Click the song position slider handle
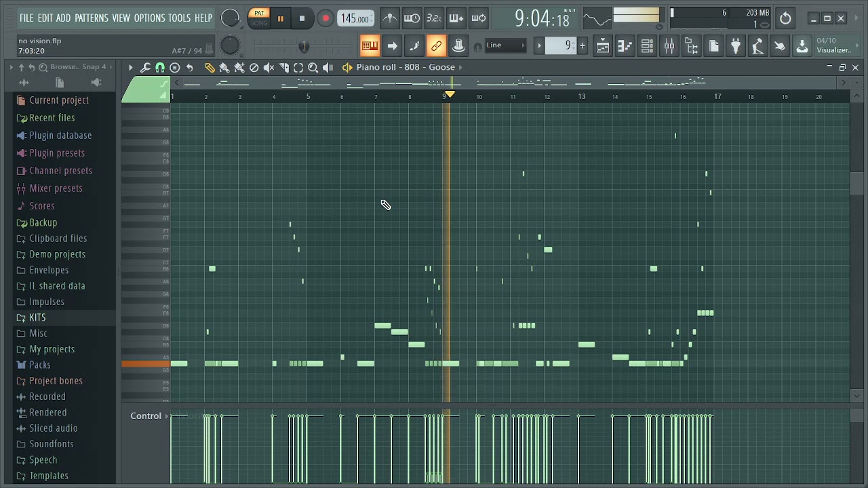Screen dimensions: 868x488 click(x=304, y=46)
